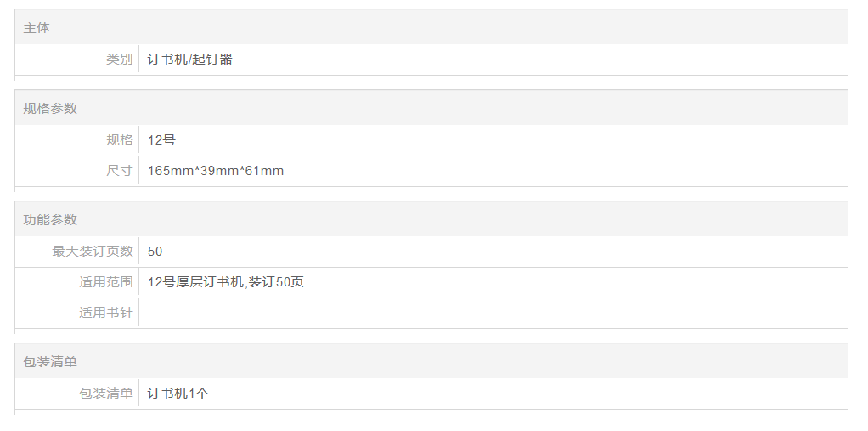Click the 尺寸 row label
This screenshot has width=868, height=431.
point(119,171)
